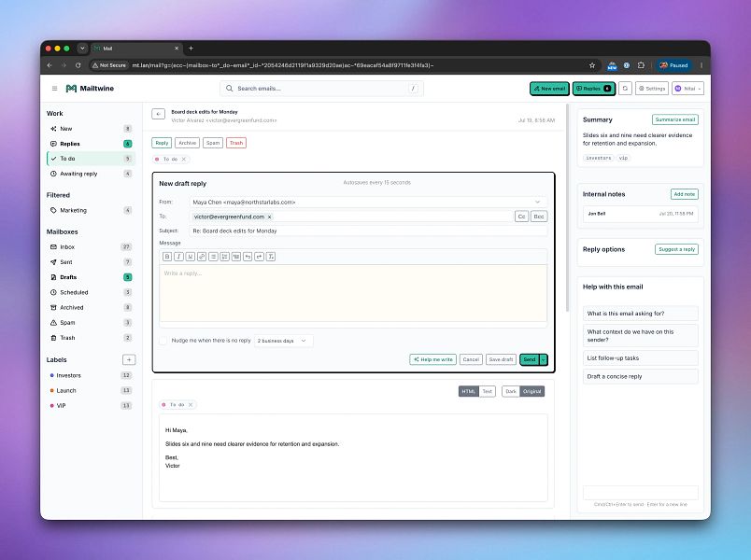Click in the Search emails field

(x=321, y=89)
